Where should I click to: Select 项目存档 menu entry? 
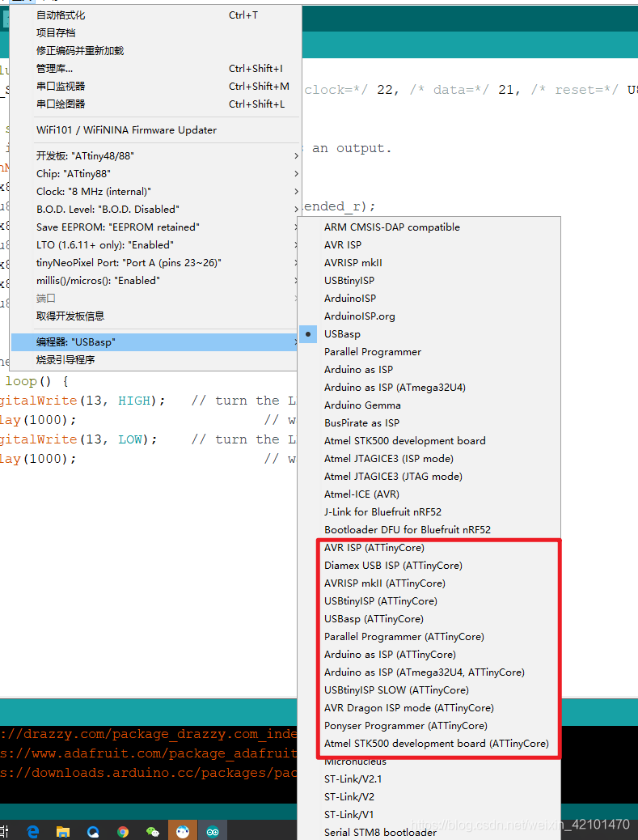click(x=154, y=32)
